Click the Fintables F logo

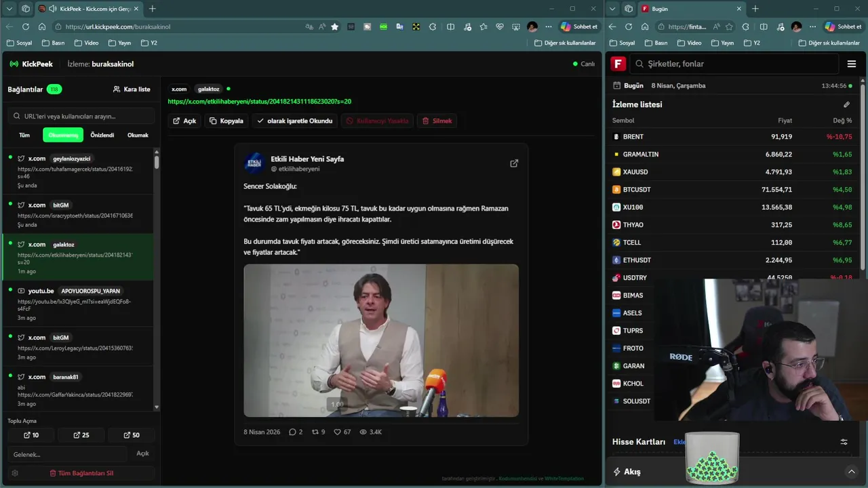(618, 64)
